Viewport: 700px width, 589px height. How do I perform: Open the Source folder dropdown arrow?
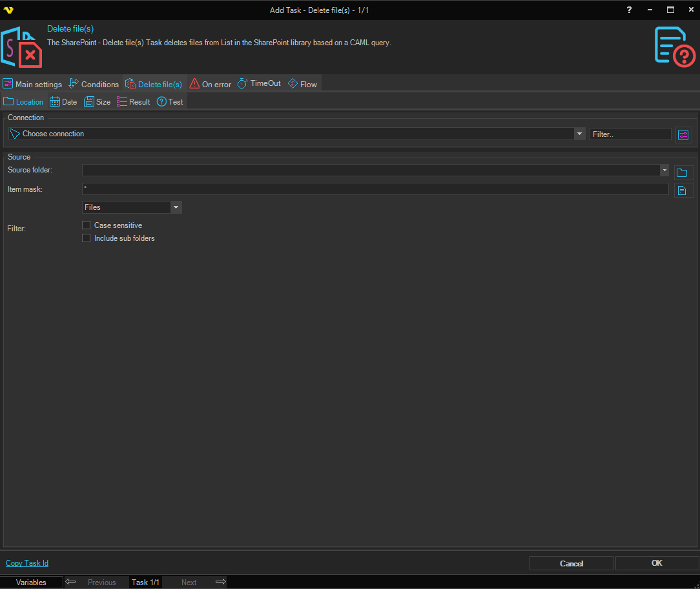coord(664,170)
